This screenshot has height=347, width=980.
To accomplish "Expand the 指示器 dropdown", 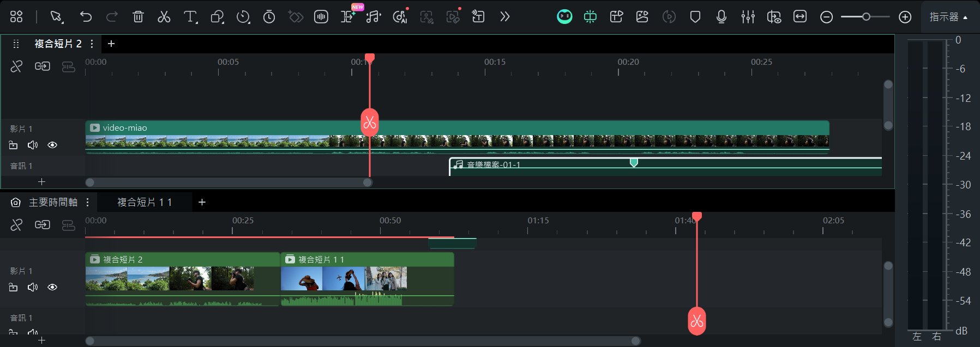I will click(948, 17).
